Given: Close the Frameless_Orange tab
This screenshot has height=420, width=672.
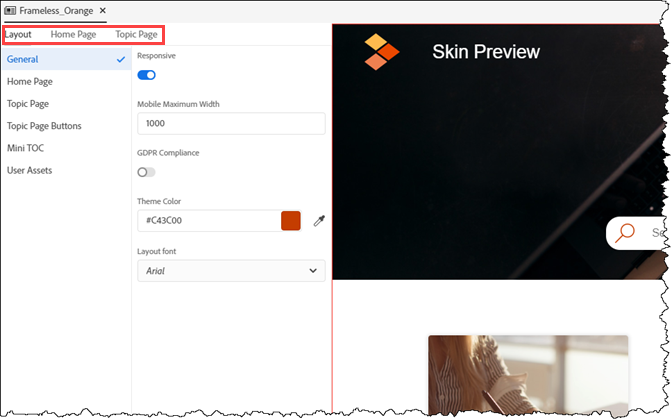Looking at the screenshot, I should point(102,10).
